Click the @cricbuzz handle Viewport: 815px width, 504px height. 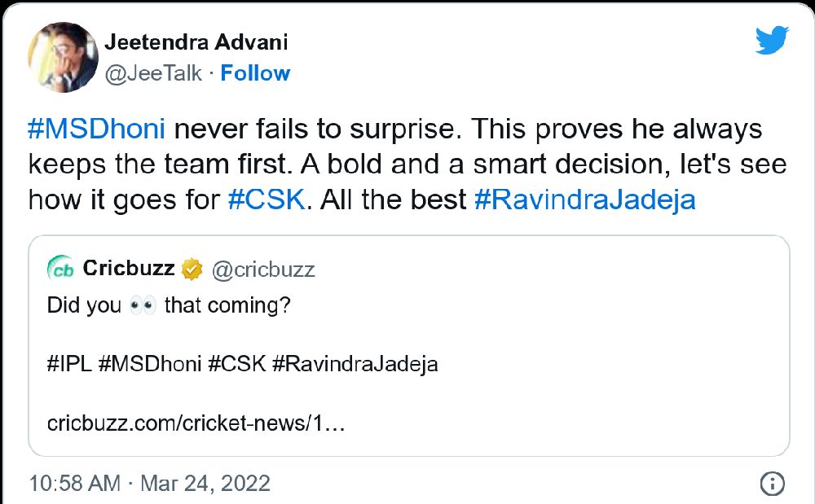[x=263, y=270]
